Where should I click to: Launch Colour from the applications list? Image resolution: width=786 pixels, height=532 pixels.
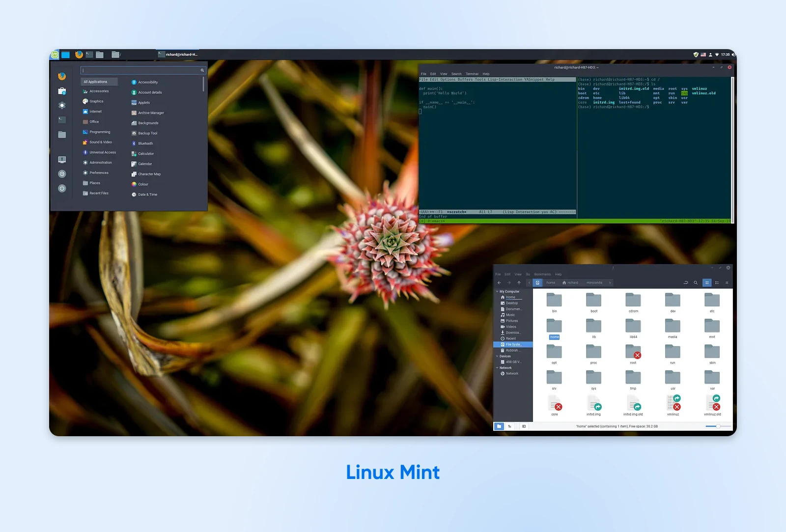140,184
